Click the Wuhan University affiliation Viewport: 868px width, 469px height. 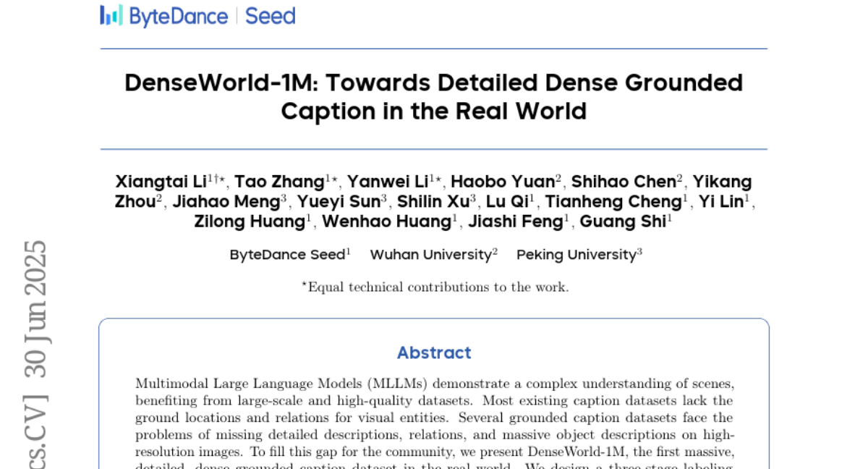point(431,255)
